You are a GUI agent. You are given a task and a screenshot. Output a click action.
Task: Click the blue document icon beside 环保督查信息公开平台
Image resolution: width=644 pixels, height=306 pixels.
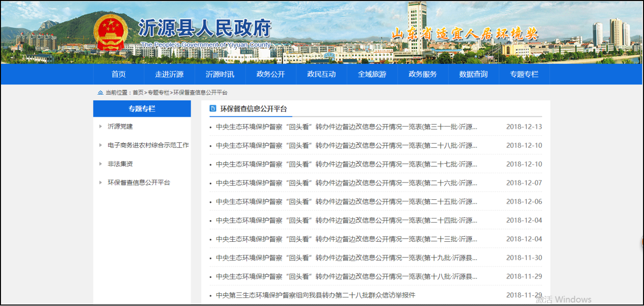pos(213,109)
